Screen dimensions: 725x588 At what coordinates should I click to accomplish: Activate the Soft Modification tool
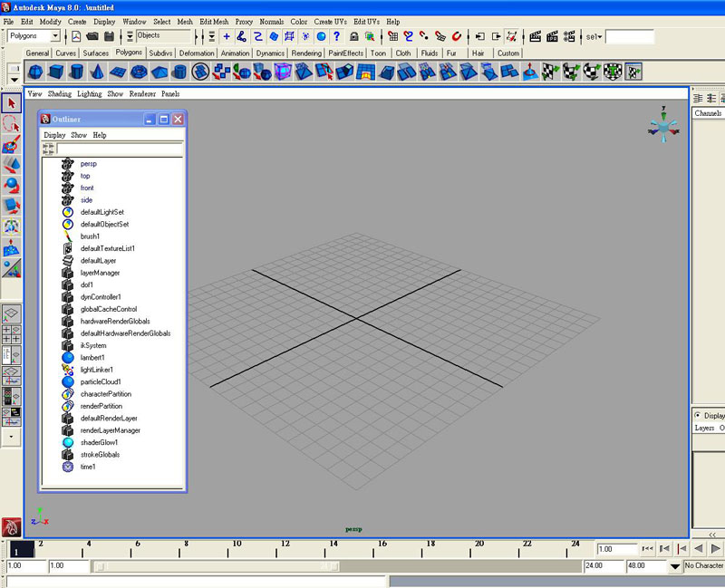[12, 247]
